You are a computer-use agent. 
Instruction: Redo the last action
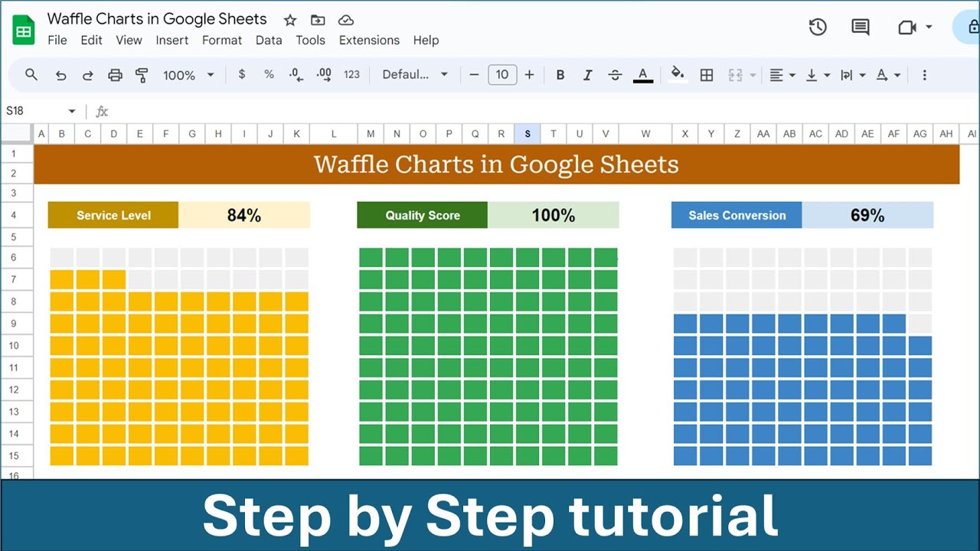88,75
